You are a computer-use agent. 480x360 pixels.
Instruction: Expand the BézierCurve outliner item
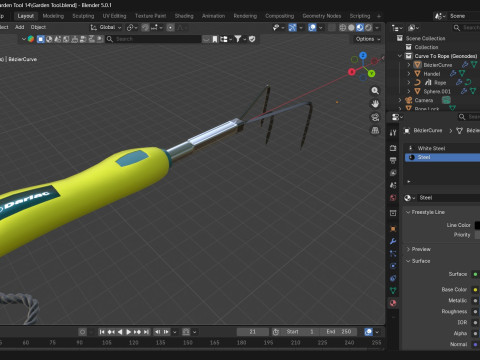(x=409, y=65)
